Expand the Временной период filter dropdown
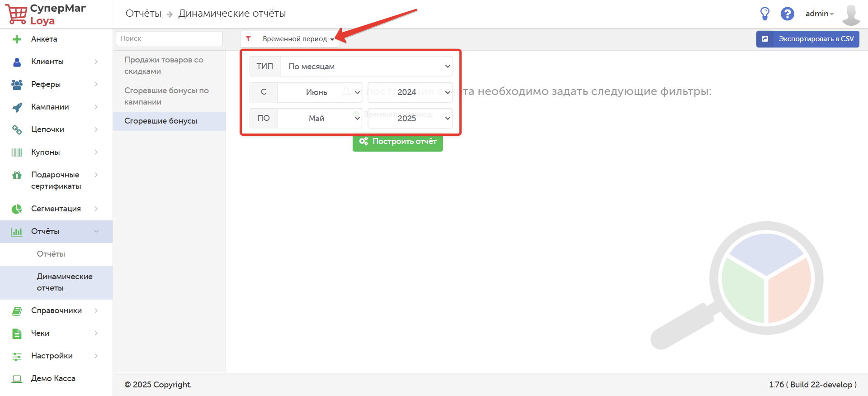The image size is (868, 396). [x=298, y=39]
